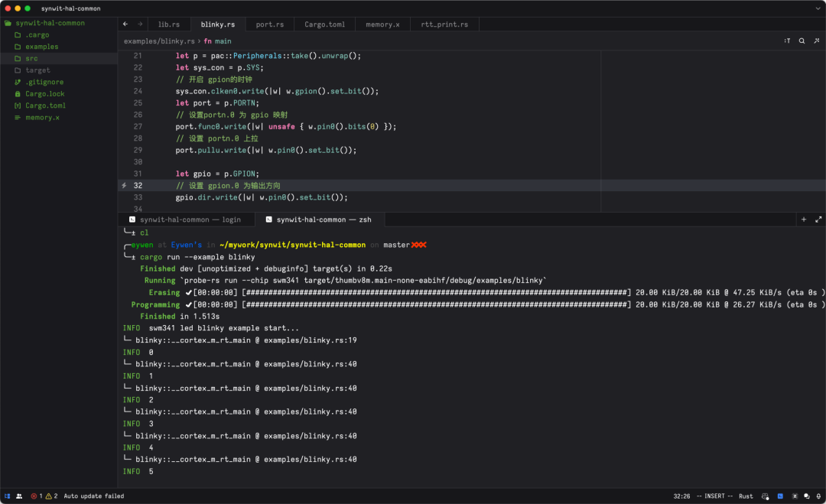The width and height of the screenshot is (826, 504).
Task: Expand the src folder in the project tree
Action: point(31,58)
